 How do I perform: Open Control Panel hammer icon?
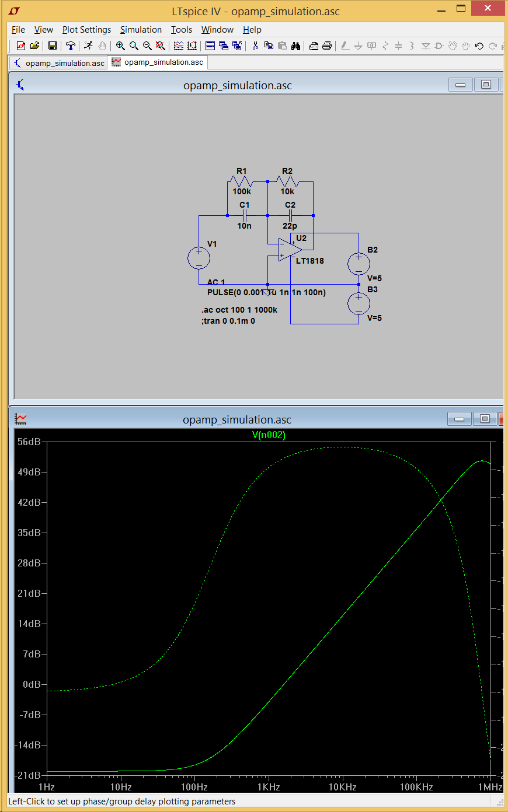pos(71,45)
